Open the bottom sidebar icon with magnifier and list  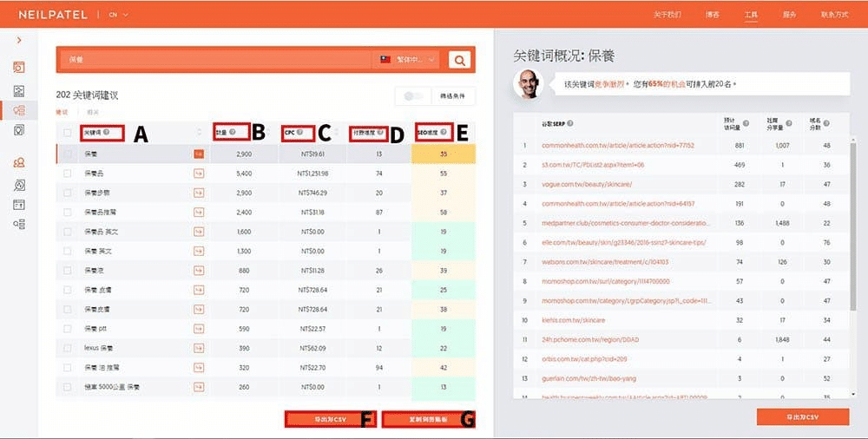pos(19,224)
